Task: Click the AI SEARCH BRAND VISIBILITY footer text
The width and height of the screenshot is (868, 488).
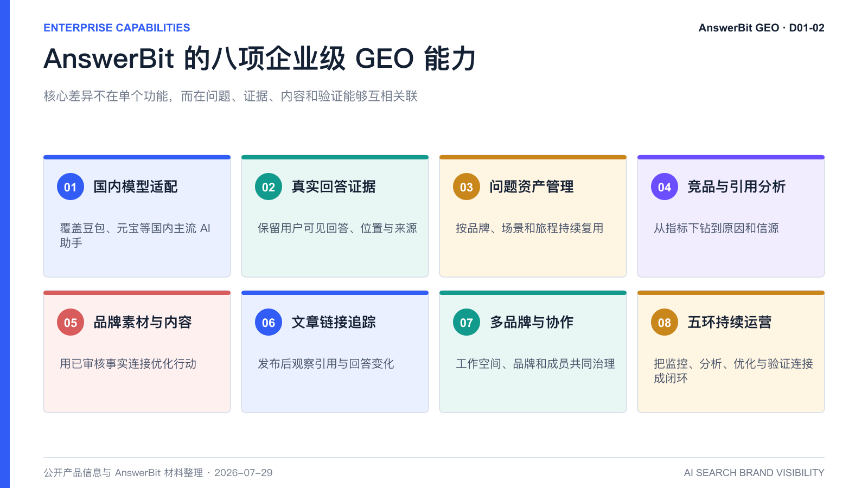Action: click(754, 473)
